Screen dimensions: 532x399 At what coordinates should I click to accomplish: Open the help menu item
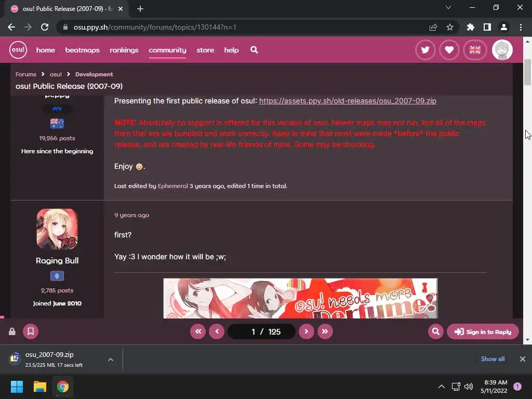231,50
